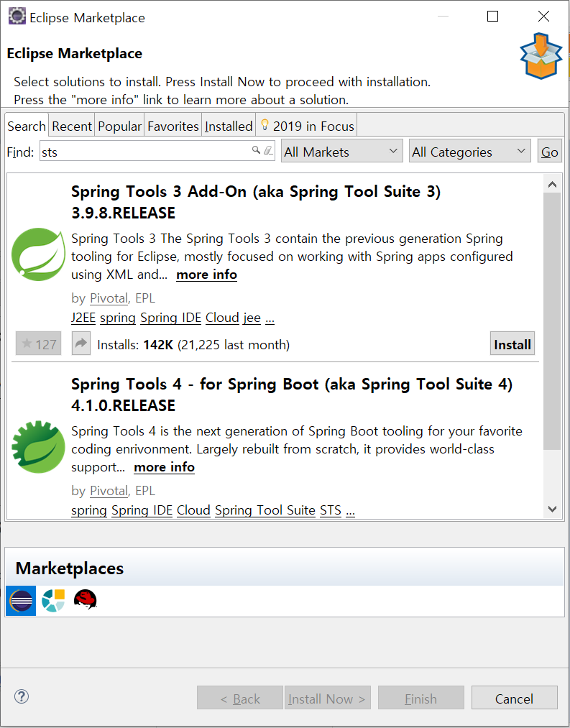Viewport: 570px width, 728px height.
Task: Click the Cancel button
Action: point(514,698)
